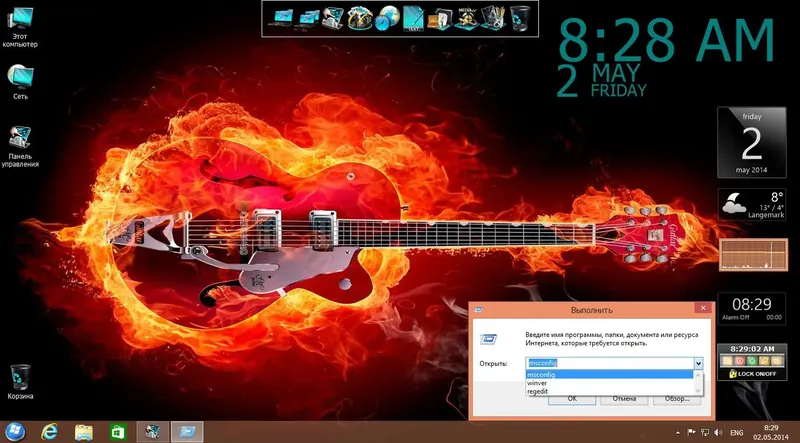Select the Корзина desktop icon
This screenshot has width=800, height=443.
coord(20,382)
